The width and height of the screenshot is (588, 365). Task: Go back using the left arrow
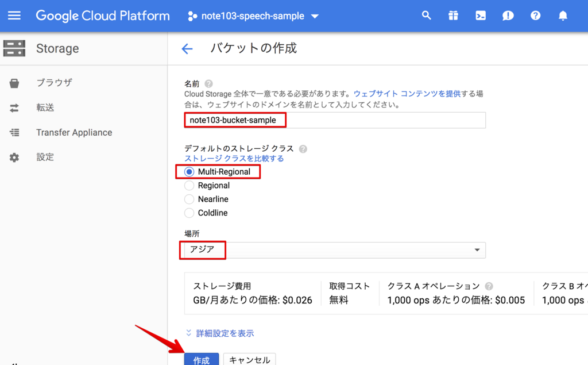[x=187, y=49]
